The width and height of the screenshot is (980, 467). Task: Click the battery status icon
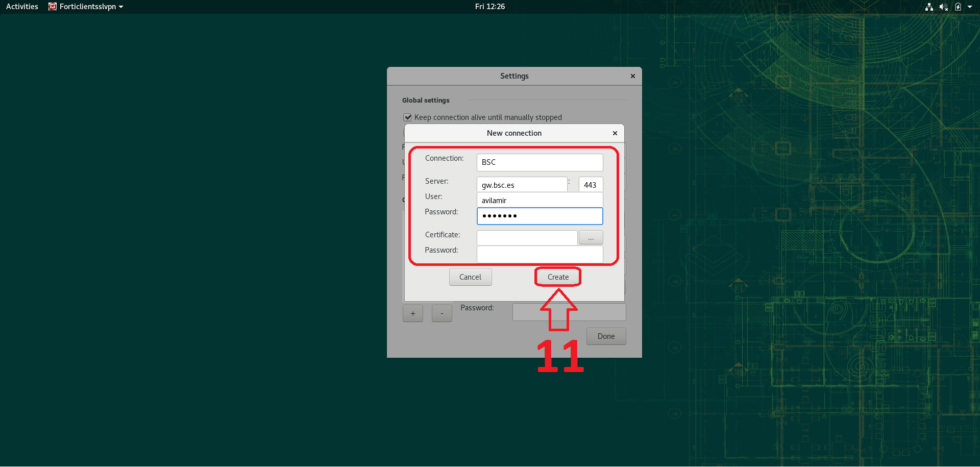tap(958, 7)
